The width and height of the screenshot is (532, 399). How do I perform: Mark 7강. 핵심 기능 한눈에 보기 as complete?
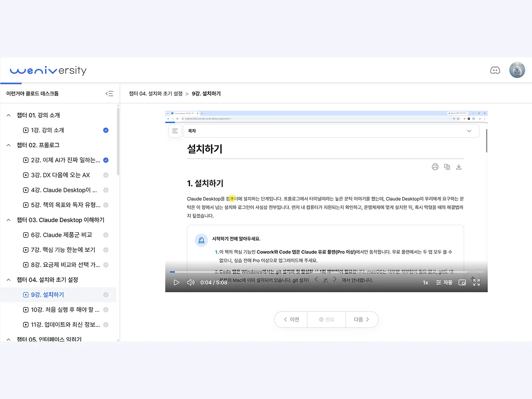click(x=106, y=250)
